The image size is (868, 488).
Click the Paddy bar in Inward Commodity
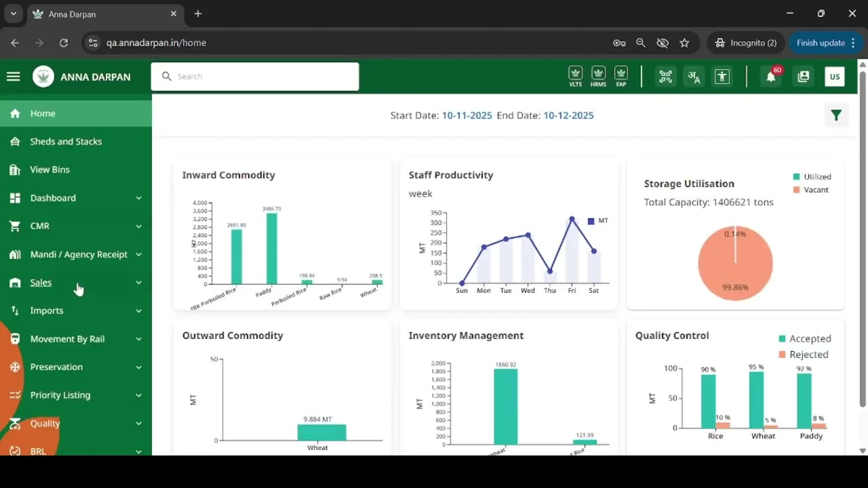[271, 248]
